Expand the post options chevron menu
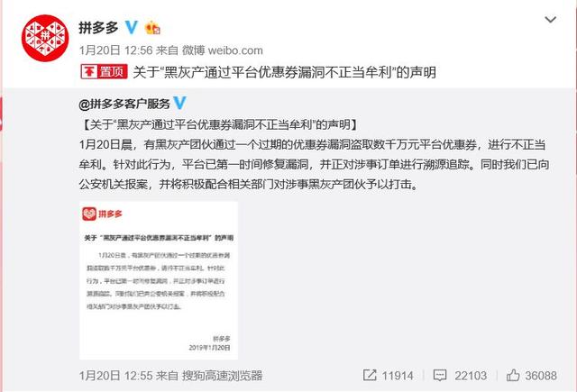This screenshot has width=577, height=392. [x=550, y=20]
